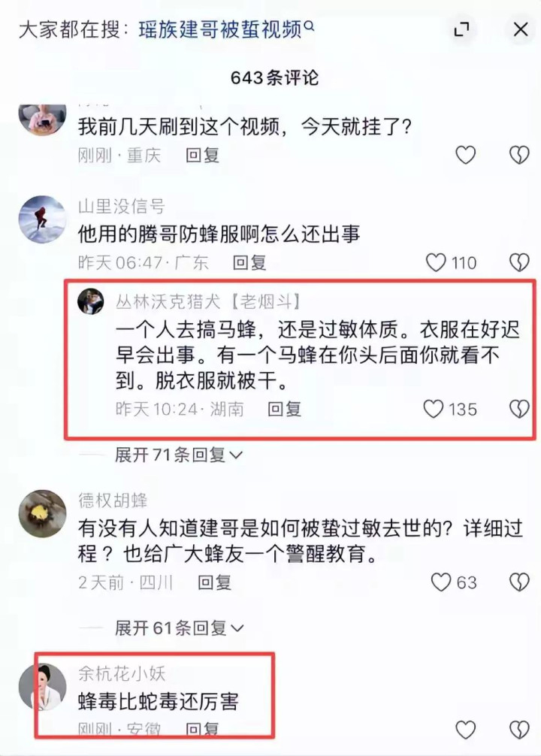Screen dimensions: 541x756
Task: Like 丛林沃克猎犬 reply with 135 likes
Action: [x=433, y=409]
